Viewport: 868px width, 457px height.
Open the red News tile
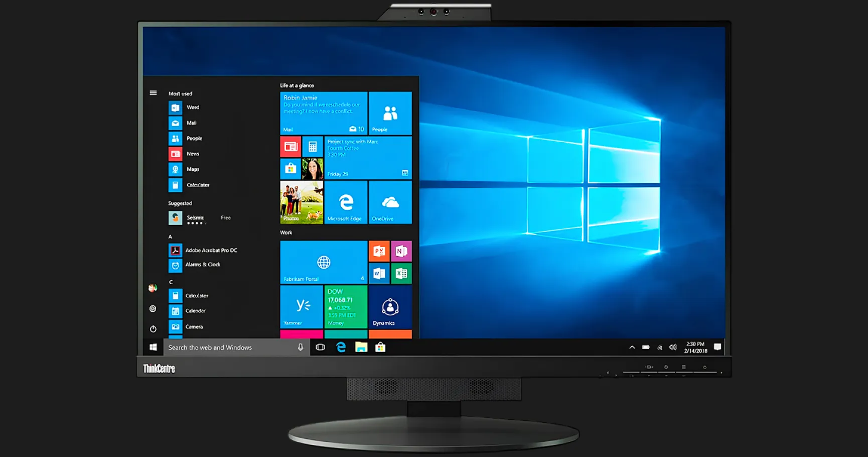point(291,147)
